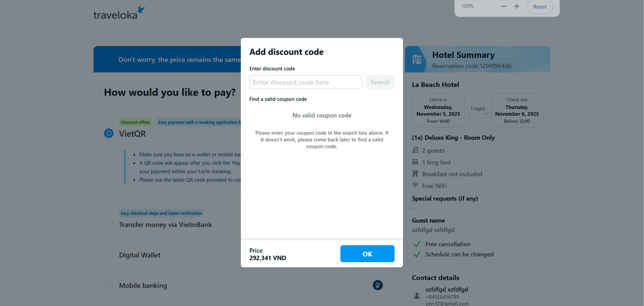Click the Search discount code button
This screenshot has height=306, width=644.
pyautogui.click(x=380, y=82)
